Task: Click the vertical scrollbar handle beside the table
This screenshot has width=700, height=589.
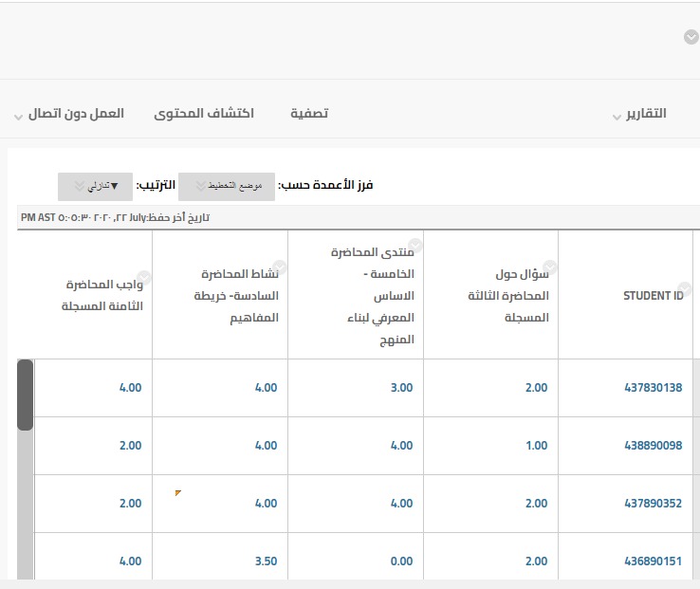Action: 25,395
